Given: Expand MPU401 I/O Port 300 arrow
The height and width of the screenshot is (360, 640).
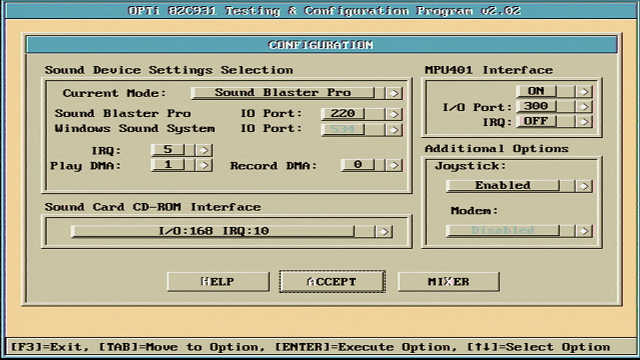Looking at the screenshot, I should point(584,107).
